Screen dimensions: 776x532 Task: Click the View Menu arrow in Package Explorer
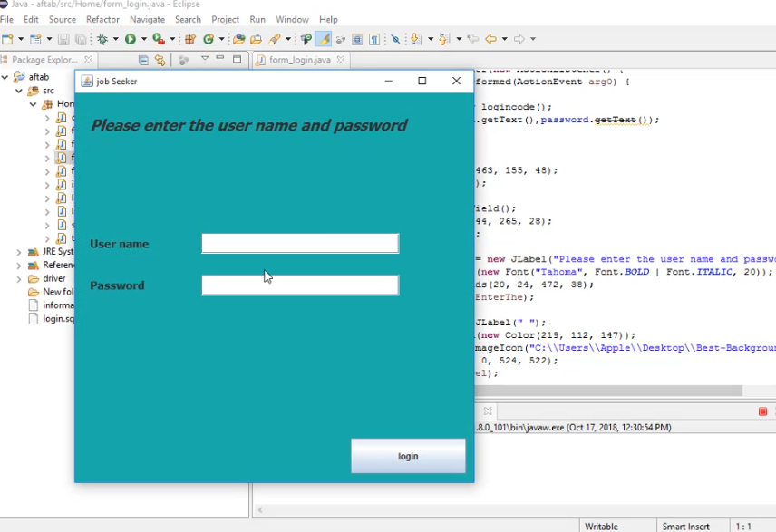[205, 59]
